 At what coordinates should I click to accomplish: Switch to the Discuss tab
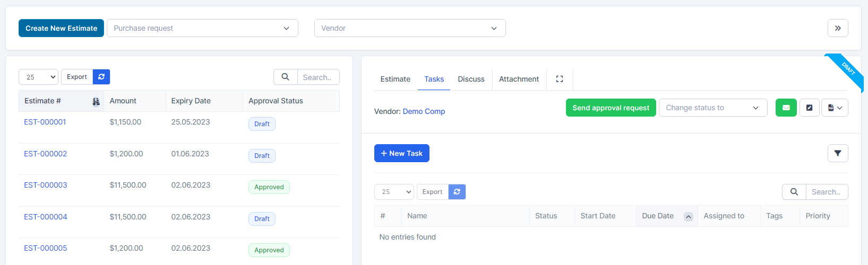471,79
